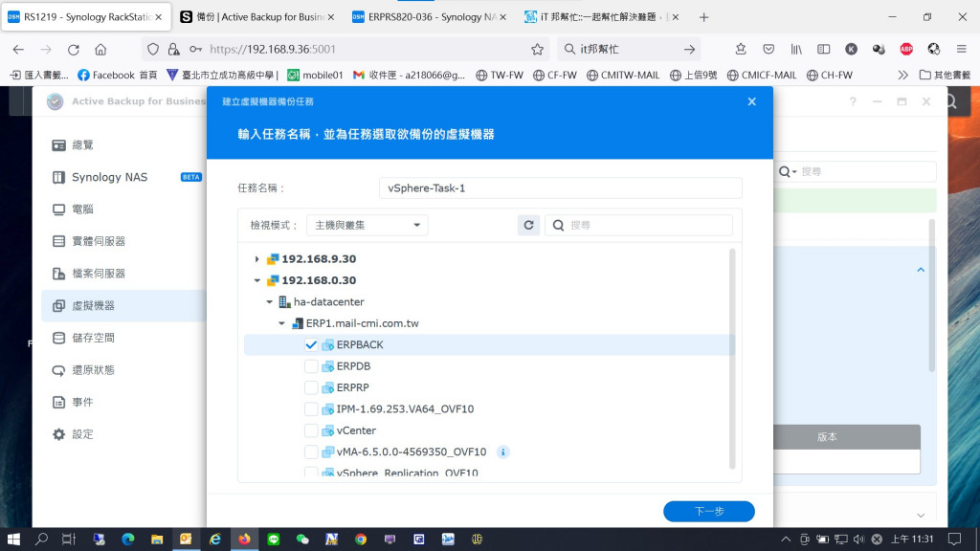This screenshot has width=980, height=551.
Task: Open a new browser tab
Action: coord(703,17)
